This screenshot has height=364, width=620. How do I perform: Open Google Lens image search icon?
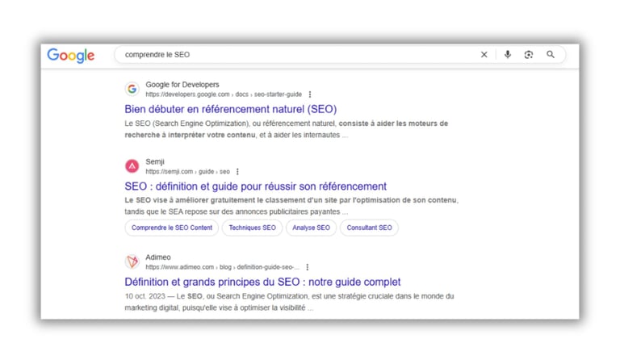pos(529,55)
